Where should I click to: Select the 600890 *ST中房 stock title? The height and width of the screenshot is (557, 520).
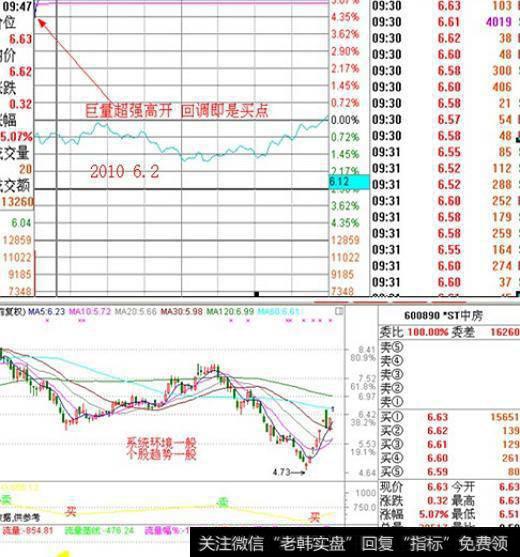(443, 315)
